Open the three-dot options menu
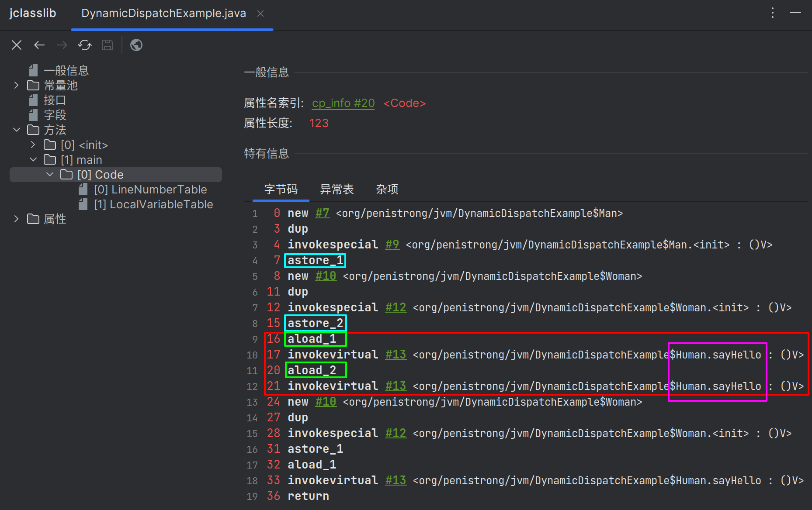 click(x=773, y=13)
